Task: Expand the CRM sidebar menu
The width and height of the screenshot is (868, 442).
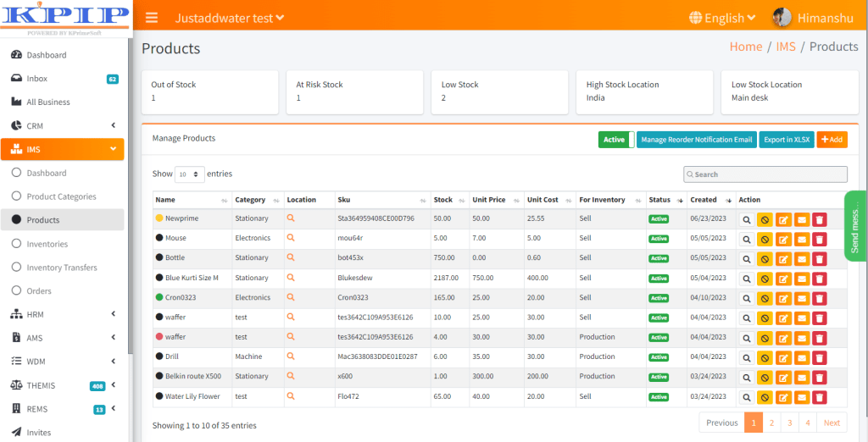Action: 63,125
